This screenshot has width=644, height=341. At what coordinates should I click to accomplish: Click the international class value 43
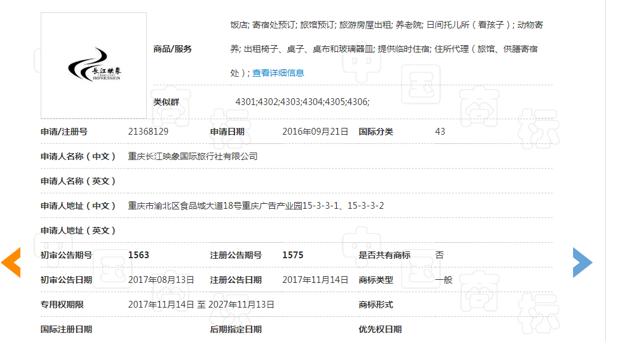coord(440,132)
